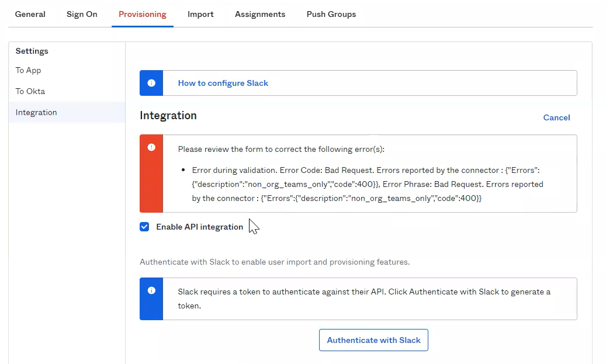This screenshot has width=606, height=364.
Task: Click the info icon beside How to configure Slack
Action: tap(151, 83)
